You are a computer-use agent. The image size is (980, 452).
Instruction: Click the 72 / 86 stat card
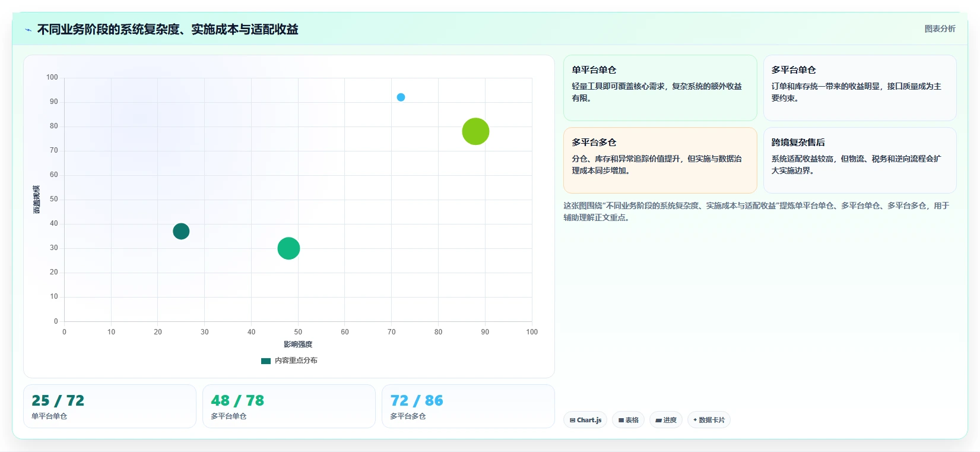pos(468,406)
